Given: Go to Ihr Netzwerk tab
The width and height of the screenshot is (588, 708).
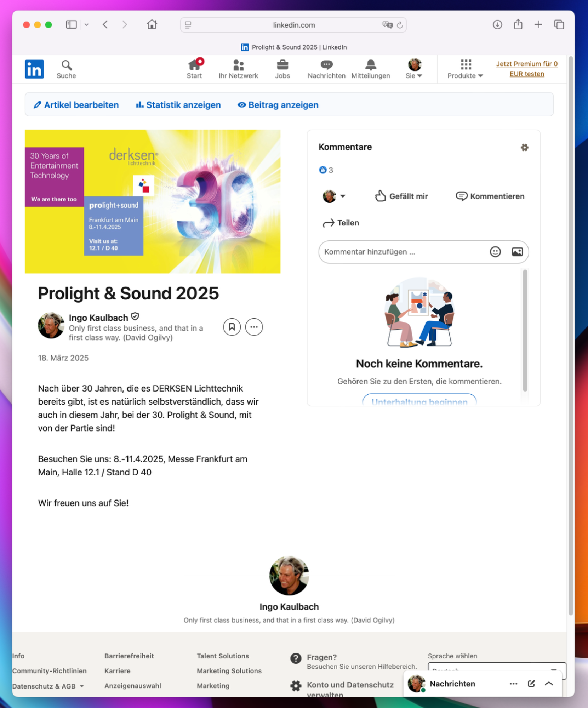Looking at the screenshot, I should (x=238, y=69).
